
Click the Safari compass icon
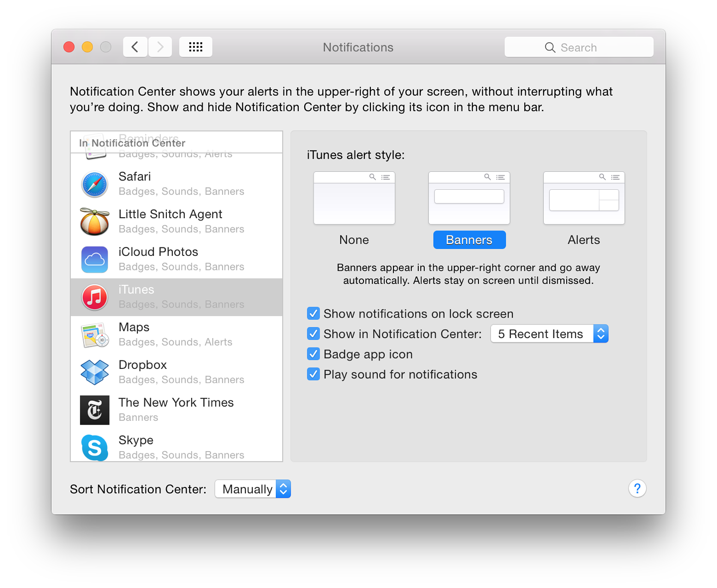tap(95, 184)
